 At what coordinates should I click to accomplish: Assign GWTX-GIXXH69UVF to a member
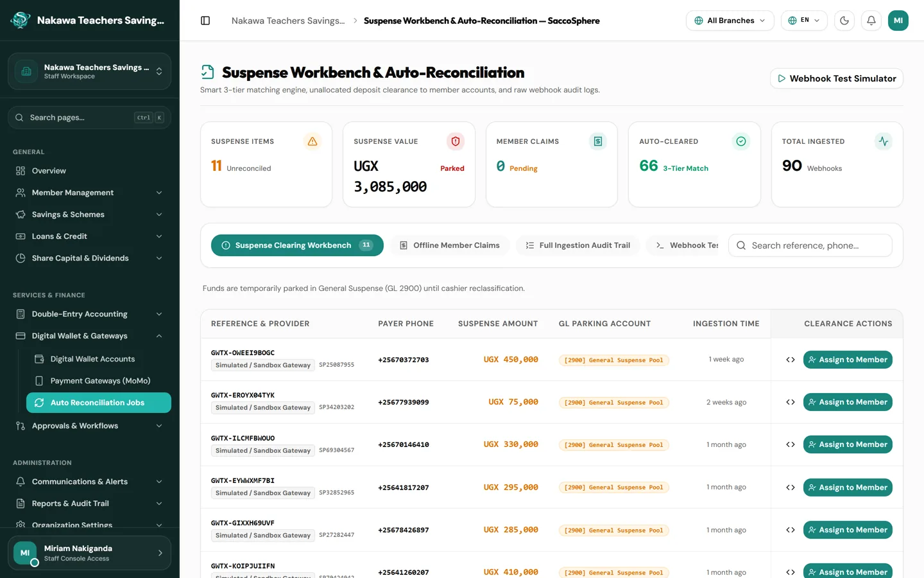[x=848, y=530]
